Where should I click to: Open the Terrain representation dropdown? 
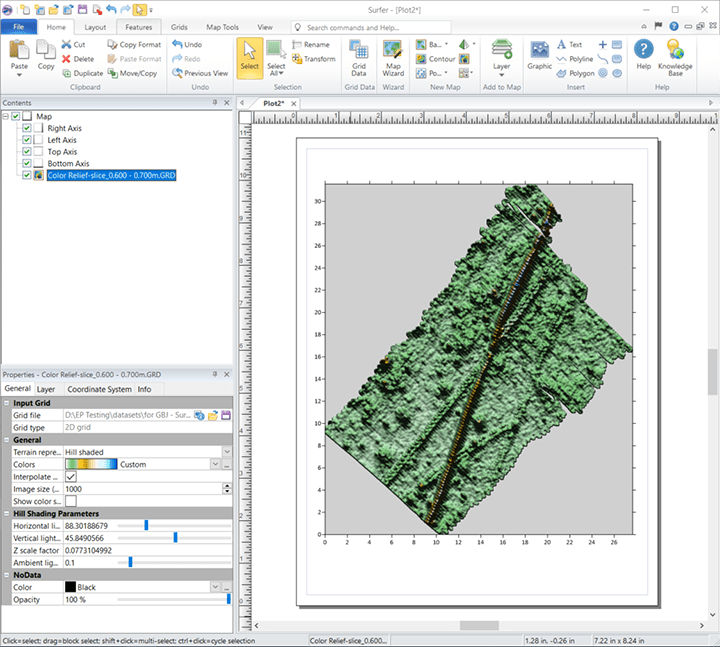point(227,452)
